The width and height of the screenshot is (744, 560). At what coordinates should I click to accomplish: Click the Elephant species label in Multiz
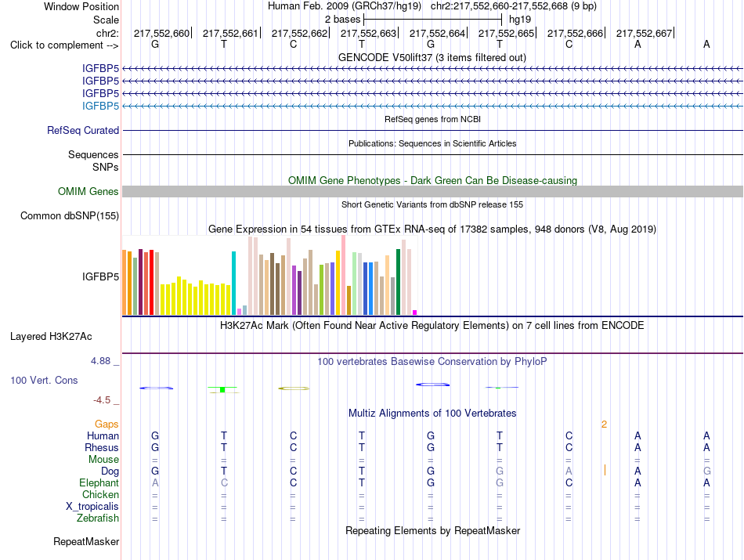(x=99, y=482)
